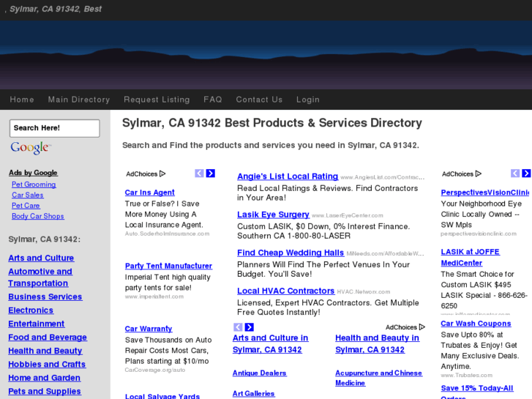Viewport: 532px width, 399px height.
Task: Click the Local HVAC Contractors ad link
Action: click(286, 291)
